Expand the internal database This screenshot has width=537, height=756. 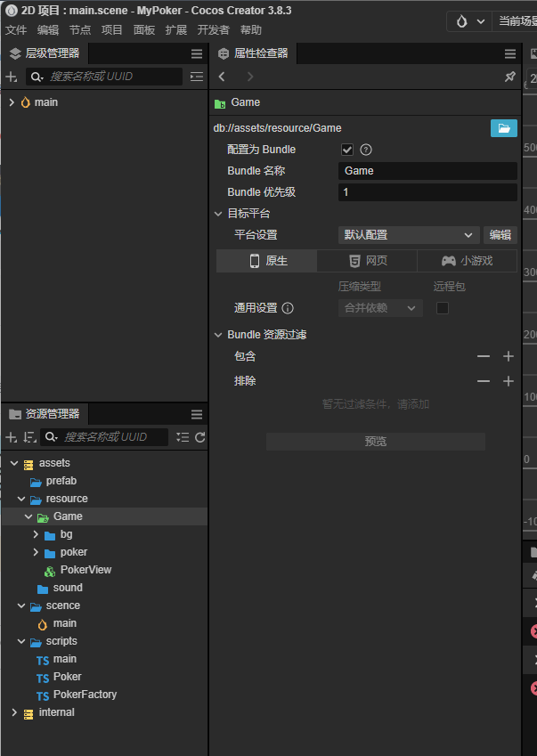tap(14, 712)
